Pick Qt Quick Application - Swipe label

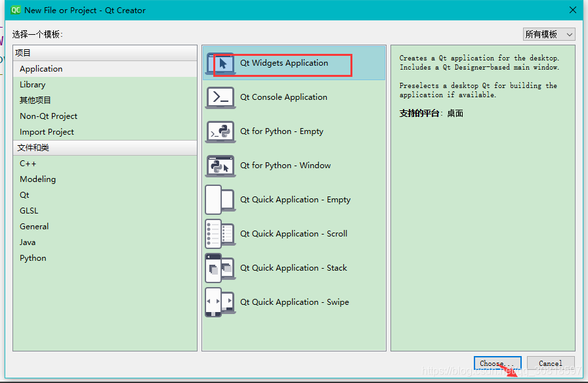[295, 302]
